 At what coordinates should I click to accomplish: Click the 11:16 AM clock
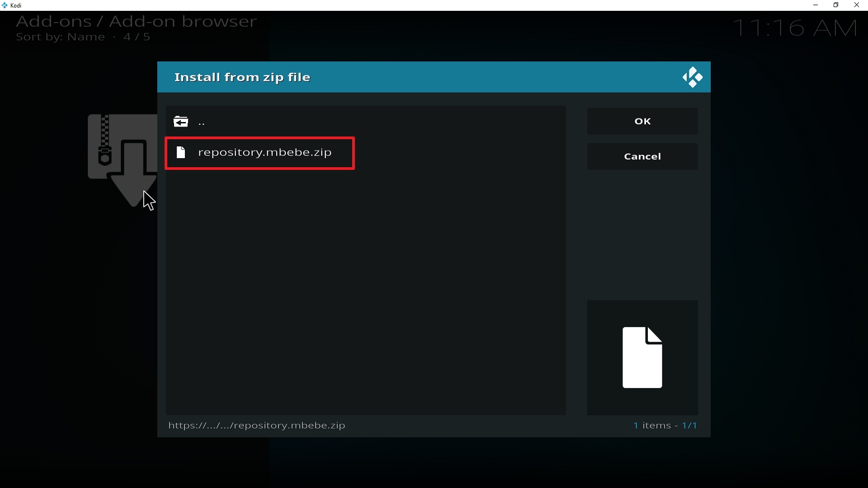(796, 28)
